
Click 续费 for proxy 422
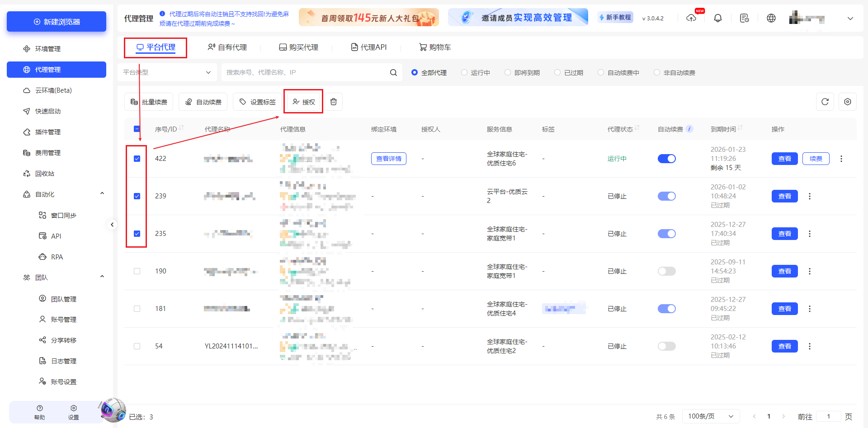coord(816,159)
